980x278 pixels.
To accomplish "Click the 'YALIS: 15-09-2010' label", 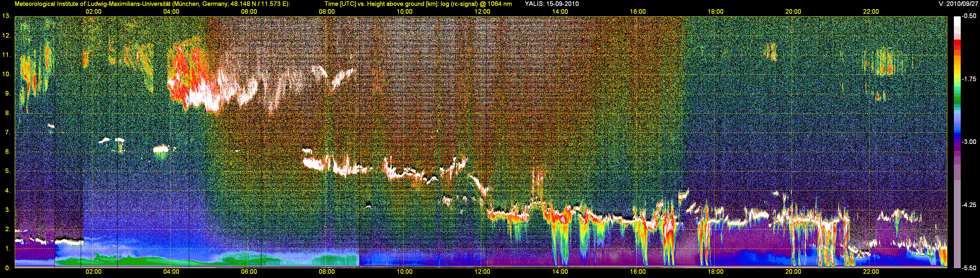I will [552, 4].
